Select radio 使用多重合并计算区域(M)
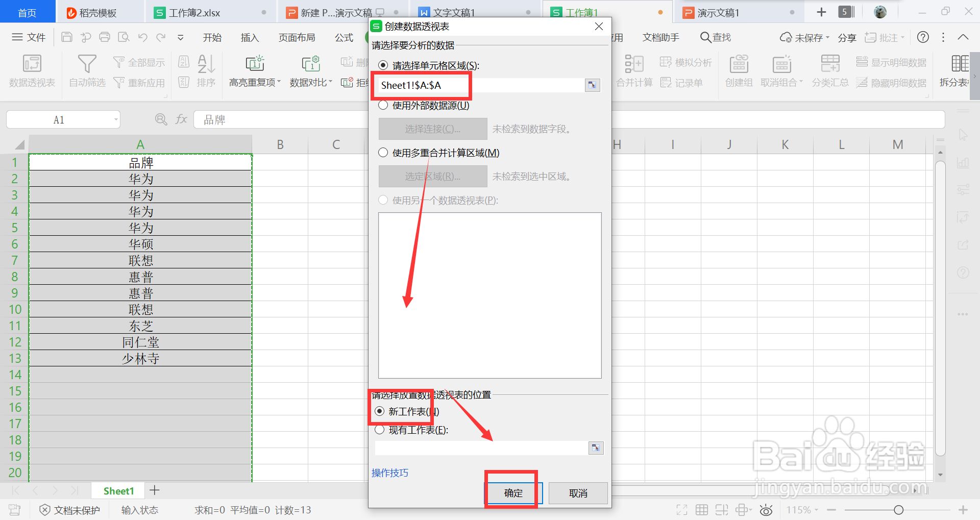980x520 pixels. pyautogui.click(x=383, y=153)
